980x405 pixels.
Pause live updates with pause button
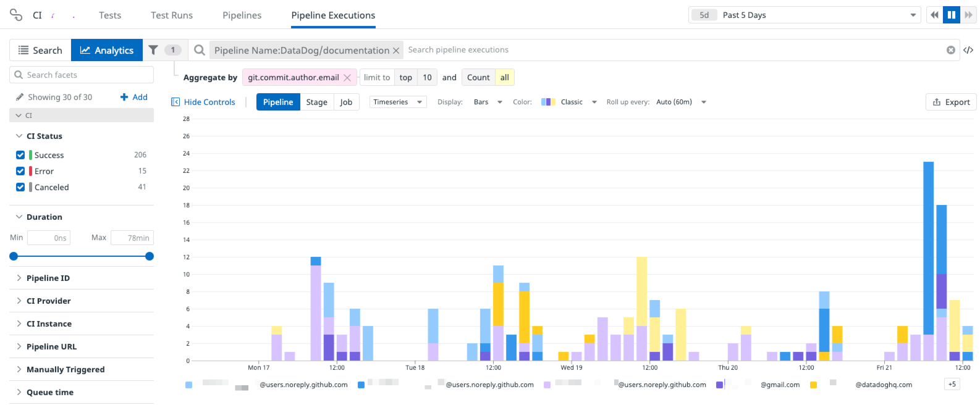(x=952, y=15)
